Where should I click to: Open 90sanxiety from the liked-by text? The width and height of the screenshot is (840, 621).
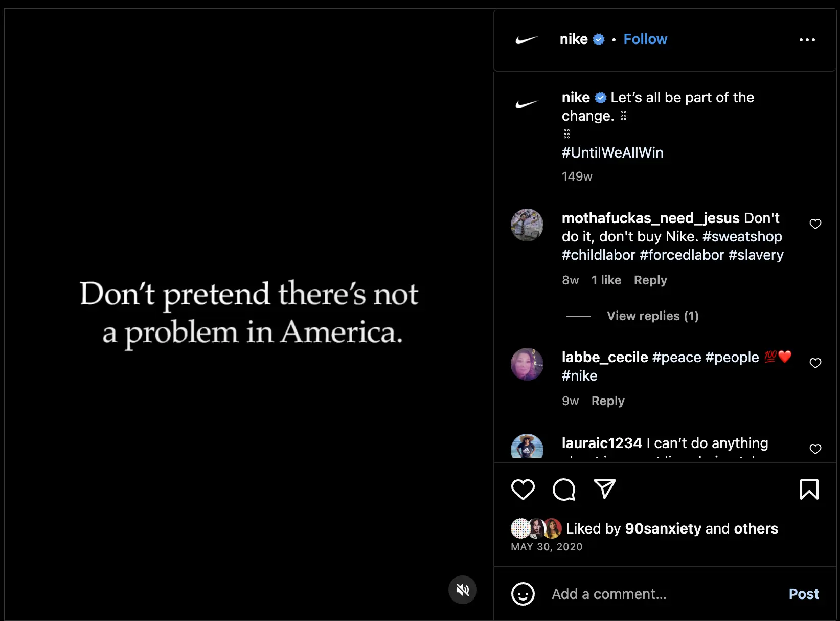pyautogui.click(x=663, y=529)
